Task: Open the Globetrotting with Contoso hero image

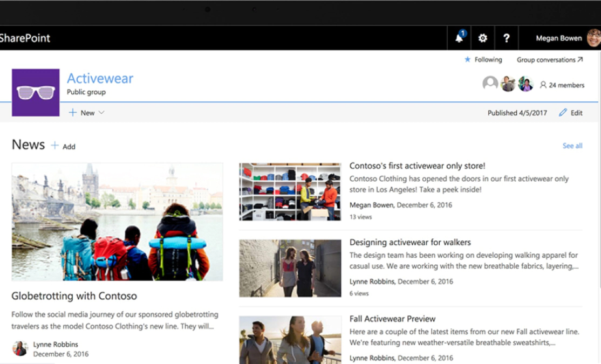Action: click(117, 222)
